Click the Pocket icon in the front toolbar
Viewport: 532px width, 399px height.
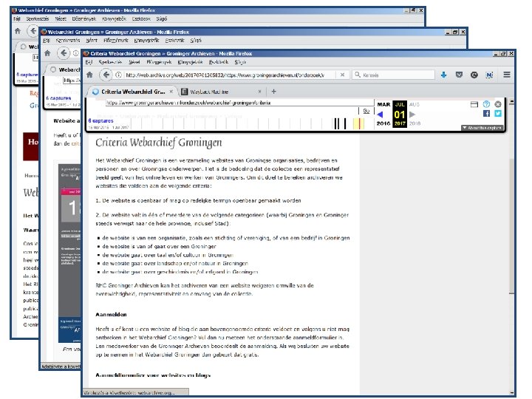coord(459,75)
